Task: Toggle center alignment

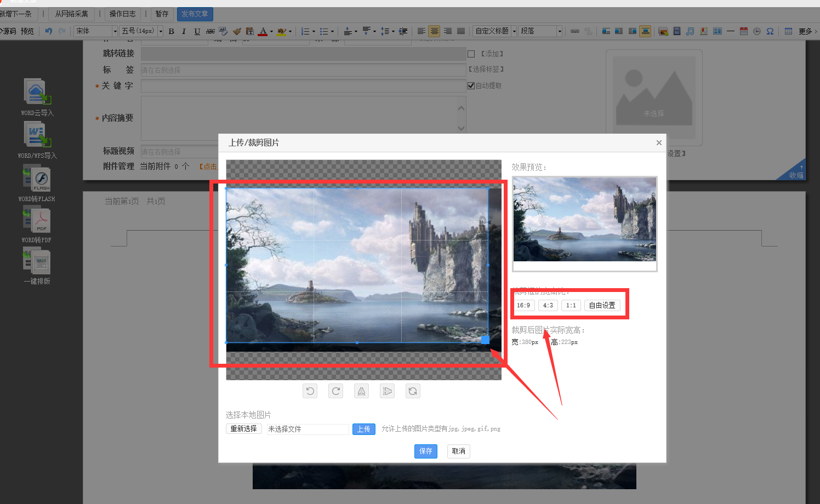Action: click(x=434, y=31)
